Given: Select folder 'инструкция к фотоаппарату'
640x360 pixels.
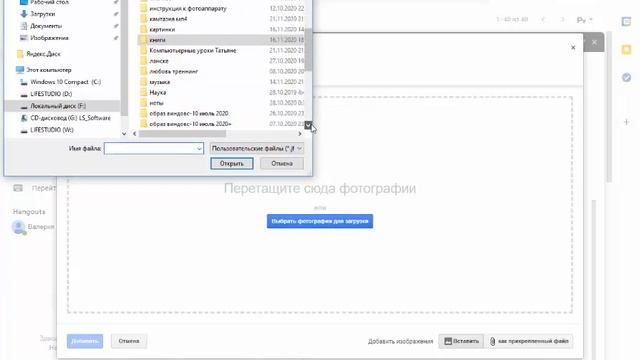Looking at the screenshot, I should [188, 9].
